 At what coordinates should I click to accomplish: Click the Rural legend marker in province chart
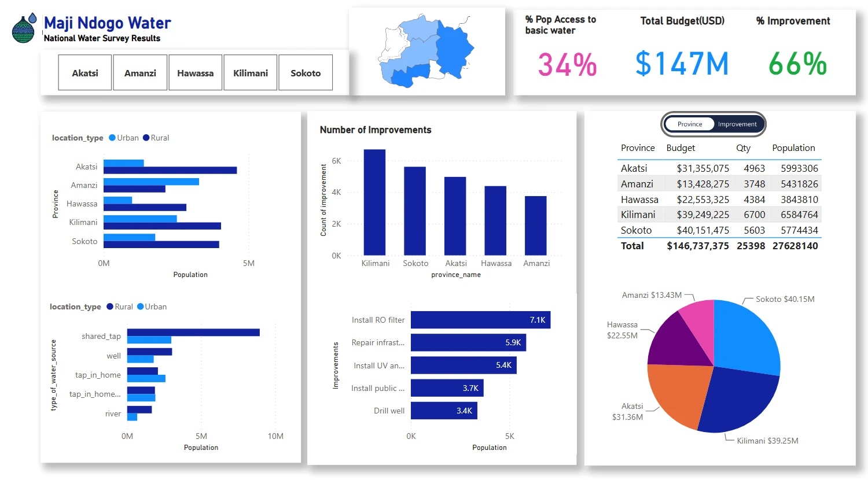tap(146, 138)
